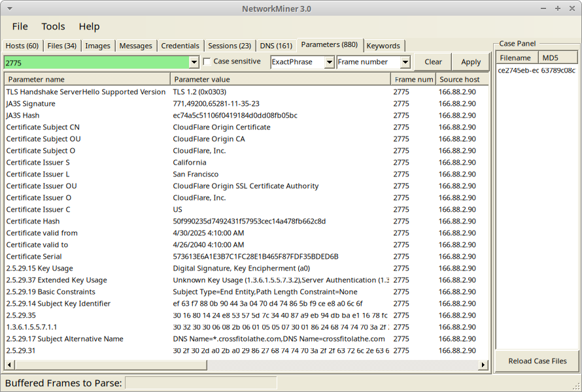Switch to the Keywords tab

[x=383, y=46]
